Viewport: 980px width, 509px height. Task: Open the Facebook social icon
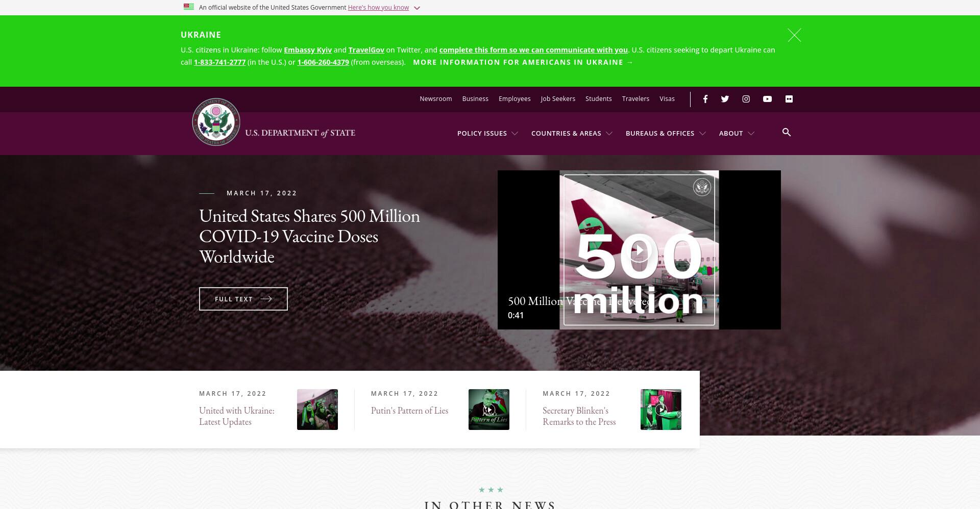705,99
